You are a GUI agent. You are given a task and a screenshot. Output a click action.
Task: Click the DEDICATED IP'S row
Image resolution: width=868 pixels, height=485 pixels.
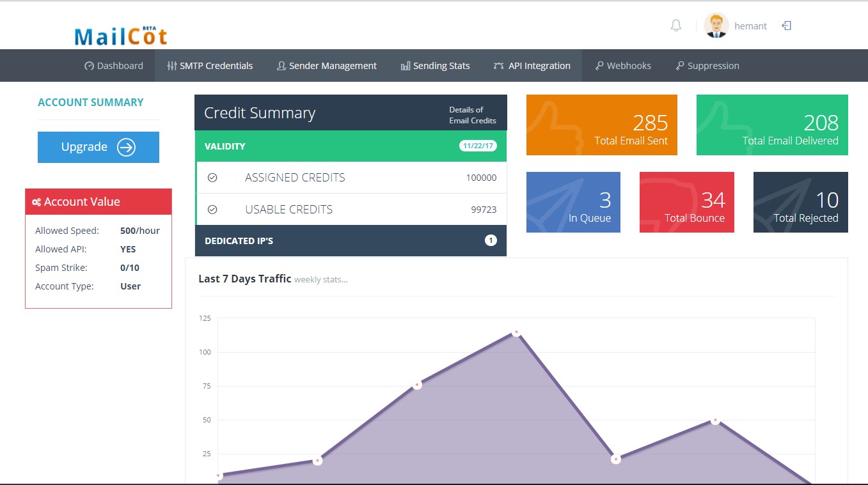(x=351, y=241)
